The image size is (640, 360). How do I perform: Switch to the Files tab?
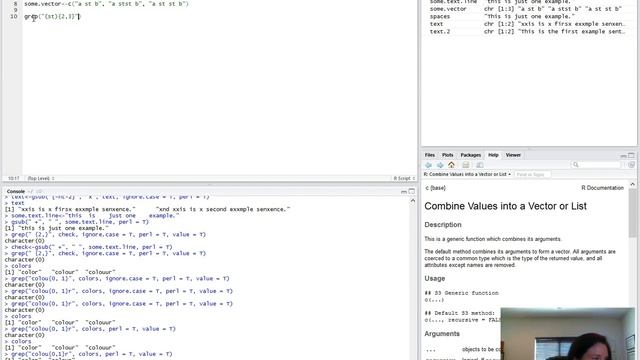coord(430,155)
